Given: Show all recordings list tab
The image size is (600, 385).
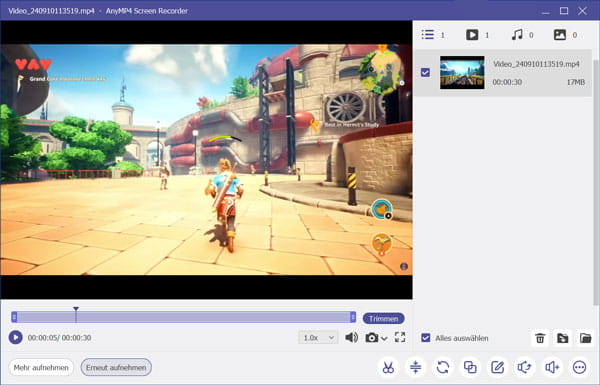Looking at the screenshot, I should click(x=433, y=35).
